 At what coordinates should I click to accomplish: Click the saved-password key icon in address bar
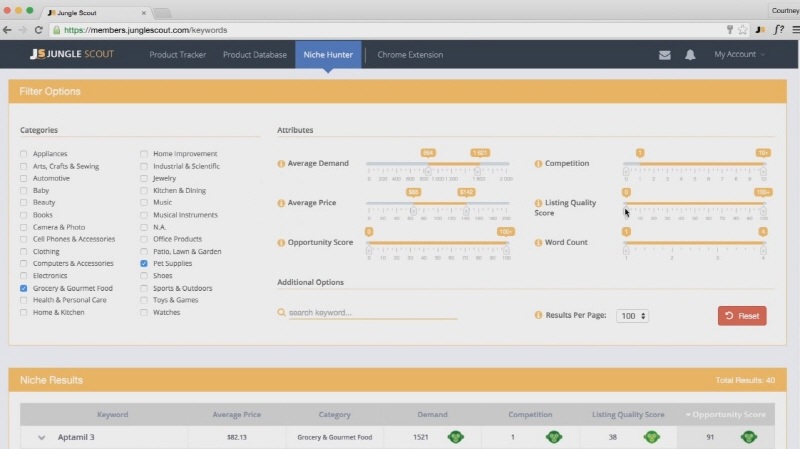pyautogui.click(x=730, y=30)
